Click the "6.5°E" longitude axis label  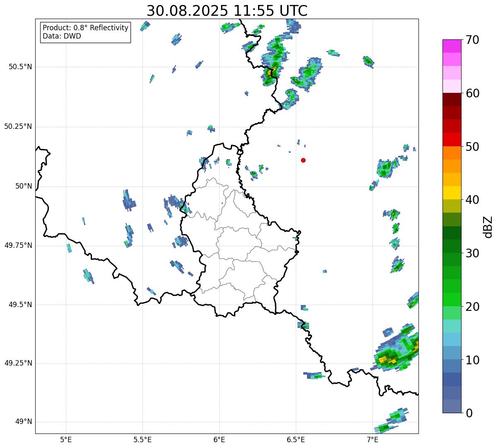[296, 439]
